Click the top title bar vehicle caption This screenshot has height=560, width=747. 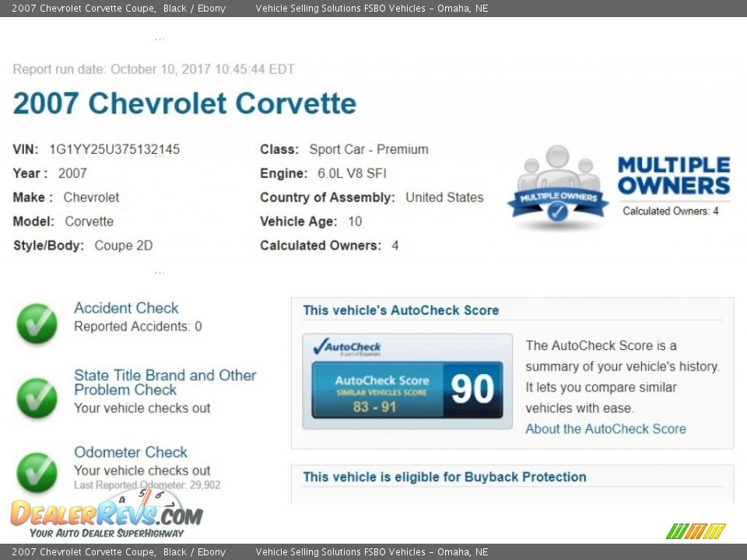tap(118, 8)
